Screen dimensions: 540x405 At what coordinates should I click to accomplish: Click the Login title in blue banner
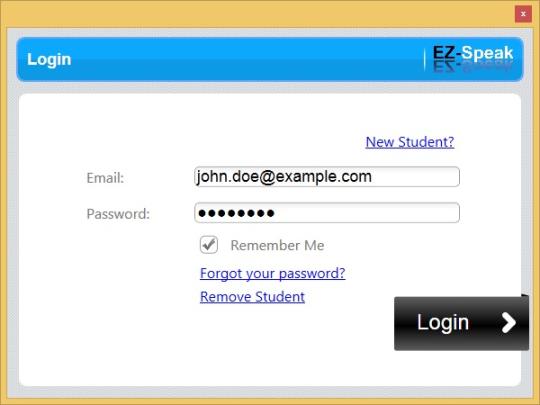[49, 60]
